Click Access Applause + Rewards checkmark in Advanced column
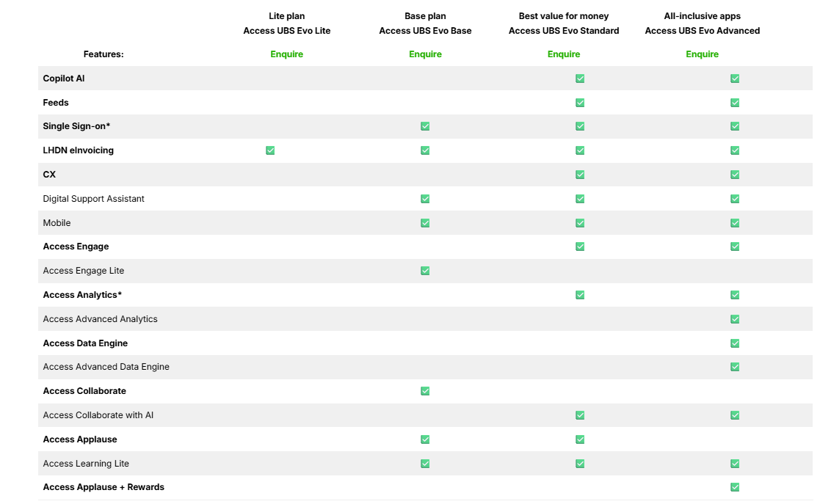 [735, 487]
